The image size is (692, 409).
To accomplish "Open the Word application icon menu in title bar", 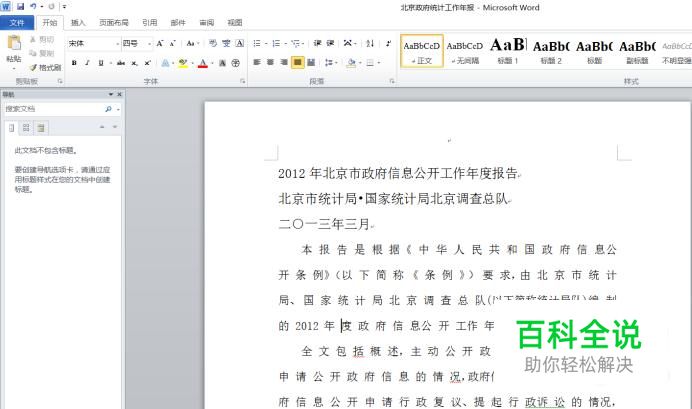I will click(x=6, y=7).
